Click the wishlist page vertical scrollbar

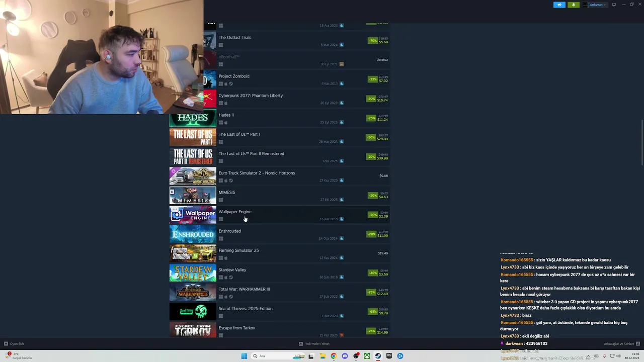[642, 143]
